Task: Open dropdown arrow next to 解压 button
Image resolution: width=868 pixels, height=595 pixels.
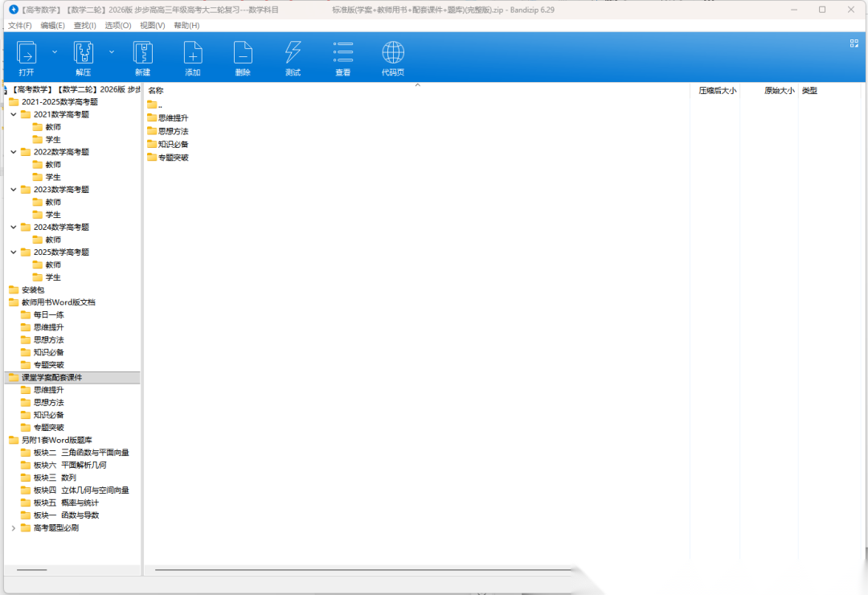Action: 112,51
